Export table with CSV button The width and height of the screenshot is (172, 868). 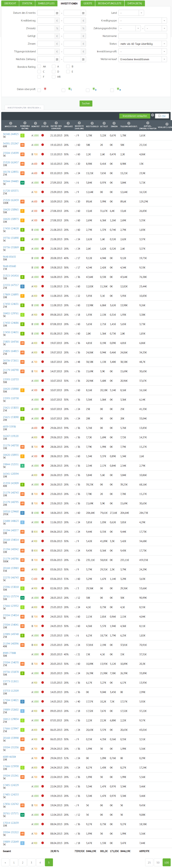(162, 116)
